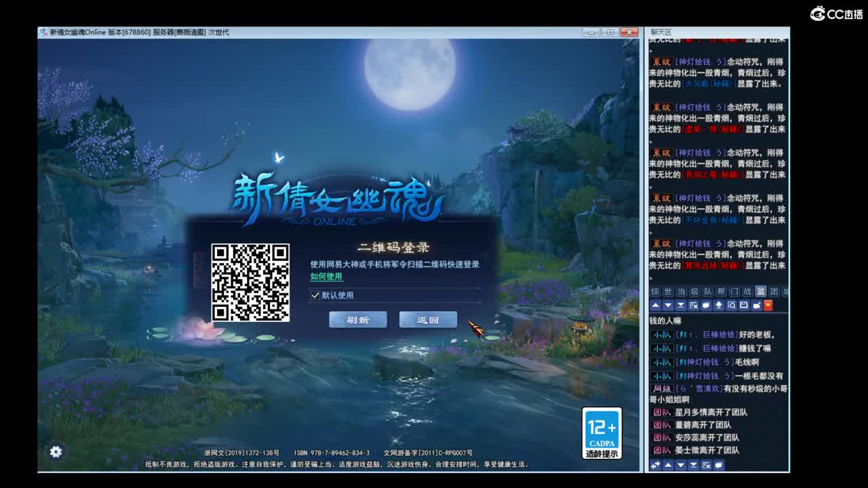Select the highlighted 监 chat tab
Image resolution: width=868 pixels, height=488 pixels.
[761, 291]
